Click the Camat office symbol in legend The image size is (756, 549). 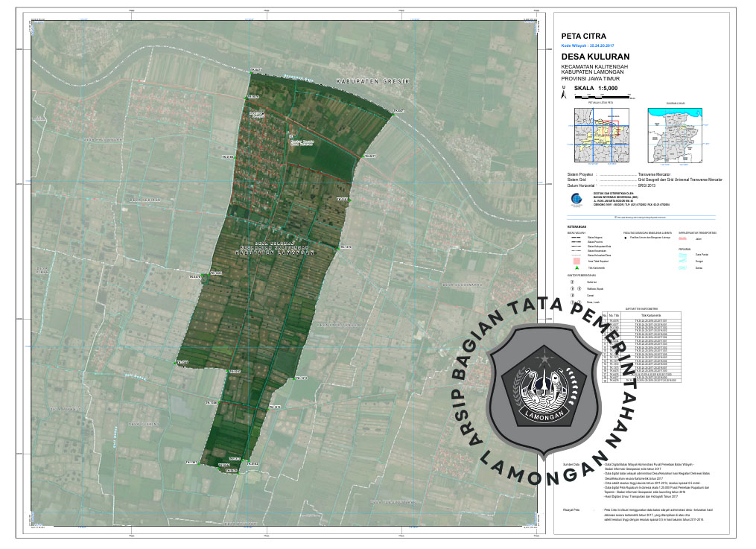(x=572, y=295)
